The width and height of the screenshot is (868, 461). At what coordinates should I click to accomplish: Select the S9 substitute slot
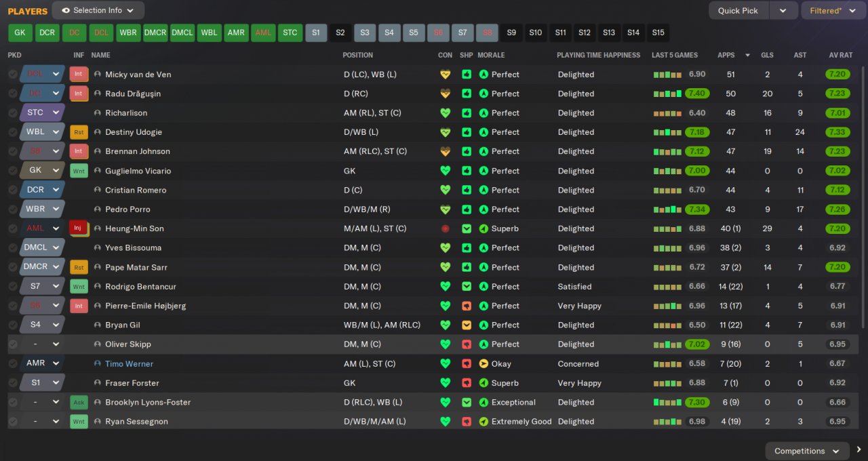[x=512, y=33]
